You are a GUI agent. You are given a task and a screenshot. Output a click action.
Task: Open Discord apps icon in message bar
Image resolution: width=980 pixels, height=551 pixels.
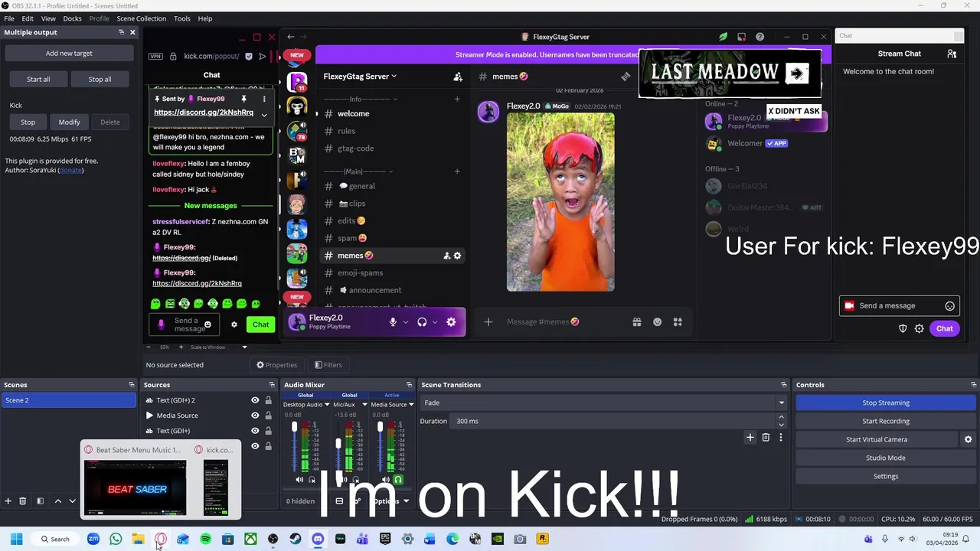[678, 322]
